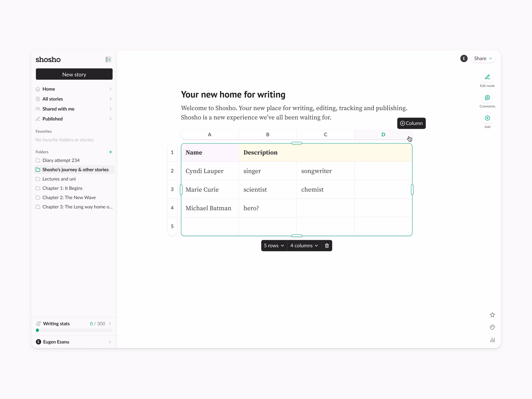Screen dimensions: 532x399
Task: Open Published in the sidebar
Action: click(74, 119)
